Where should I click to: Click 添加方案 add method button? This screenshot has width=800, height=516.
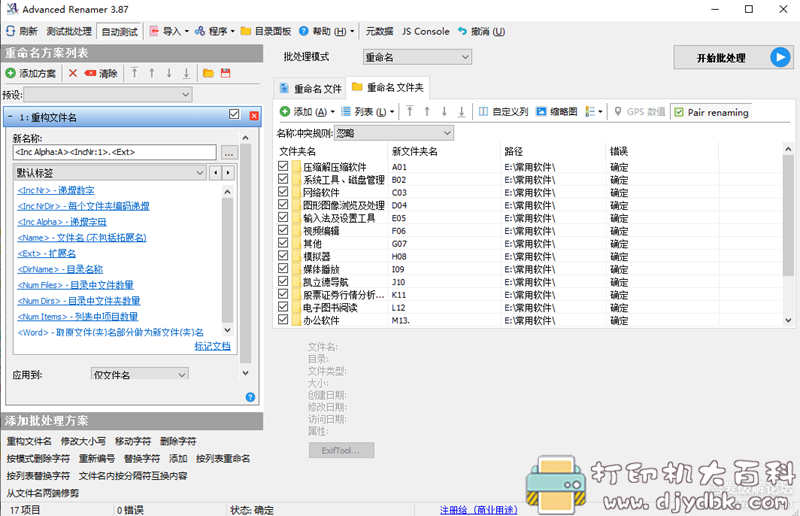point(31,73)
